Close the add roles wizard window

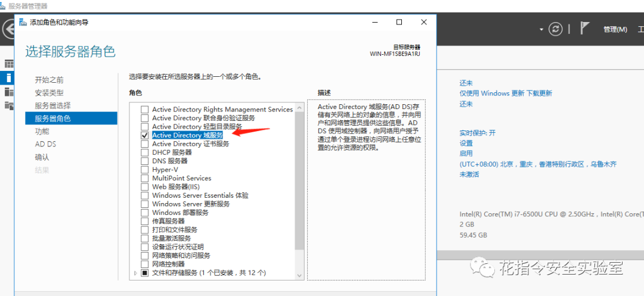(424, 22)
